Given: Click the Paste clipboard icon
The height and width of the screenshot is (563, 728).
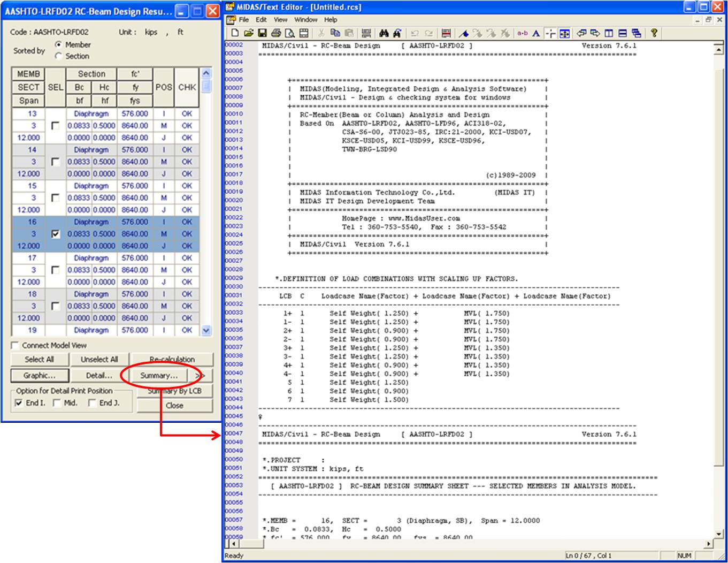Looking at the screenshot, I should tap(349, 33).
